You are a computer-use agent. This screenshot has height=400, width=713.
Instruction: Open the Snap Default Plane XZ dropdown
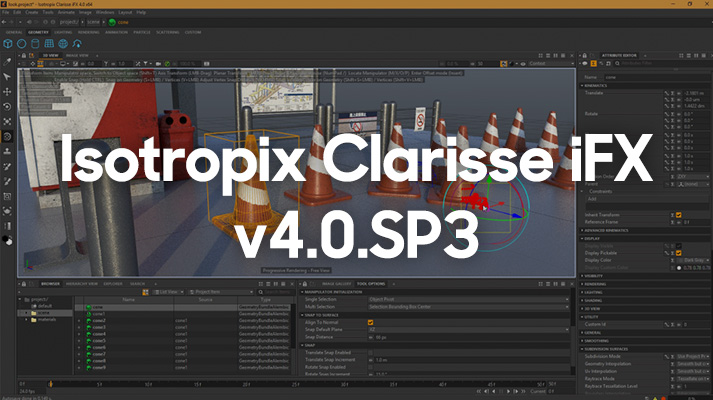point(468,330)
